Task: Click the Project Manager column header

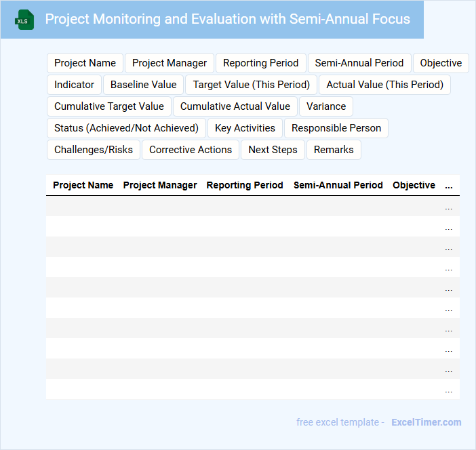Action: 160,185
